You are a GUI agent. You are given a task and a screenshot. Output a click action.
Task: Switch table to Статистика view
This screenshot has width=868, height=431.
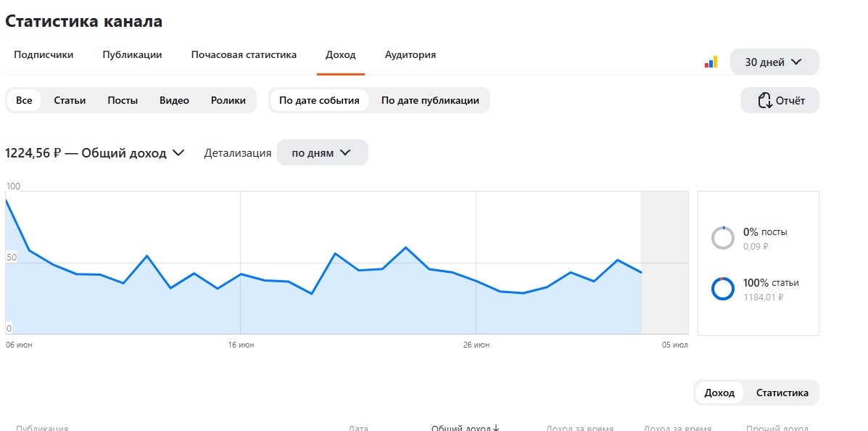coord(782,393)
